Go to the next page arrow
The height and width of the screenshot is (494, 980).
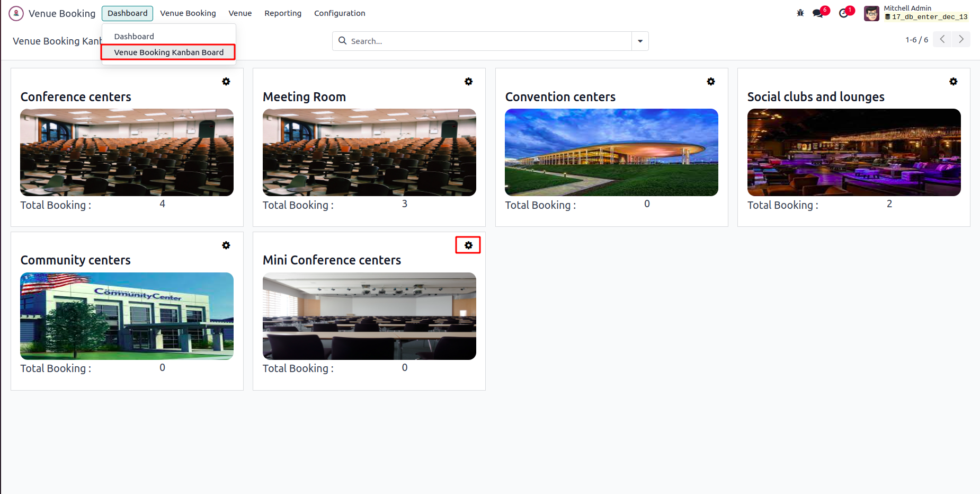(961, 40)
